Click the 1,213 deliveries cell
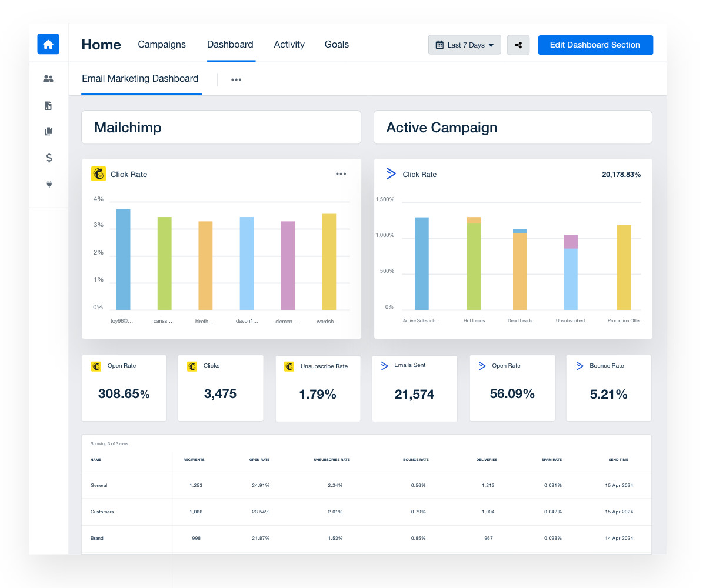706x588 pixels. (x=488, y=485)
